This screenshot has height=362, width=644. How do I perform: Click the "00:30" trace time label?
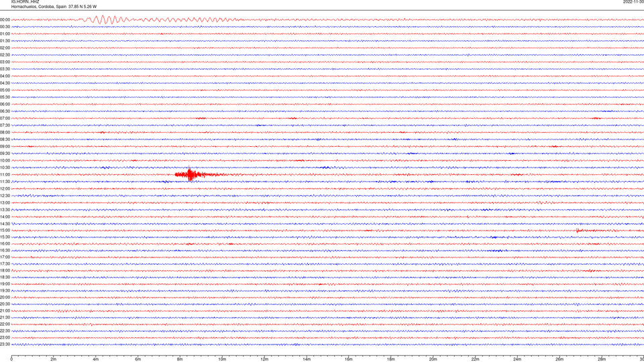5,27
